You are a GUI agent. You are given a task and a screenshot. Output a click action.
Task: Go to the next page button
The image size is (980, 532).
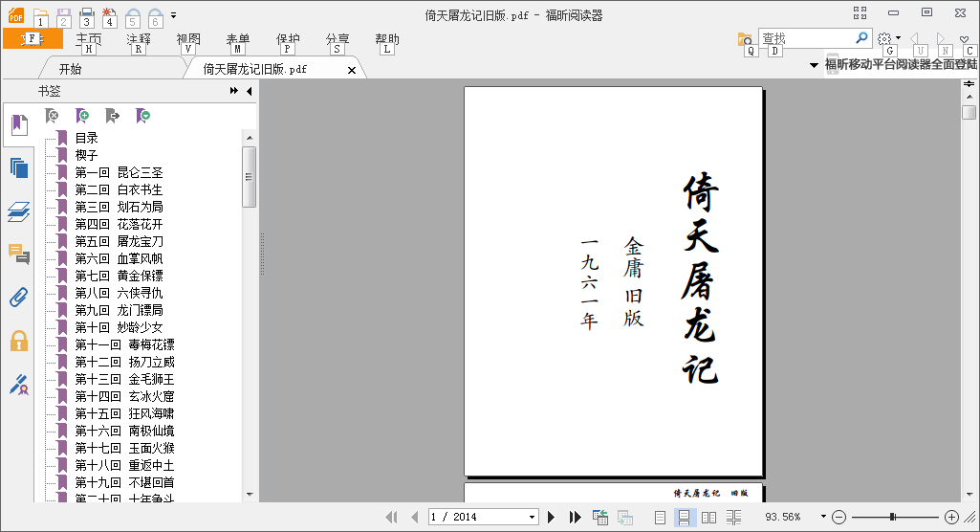pos(552,517)
